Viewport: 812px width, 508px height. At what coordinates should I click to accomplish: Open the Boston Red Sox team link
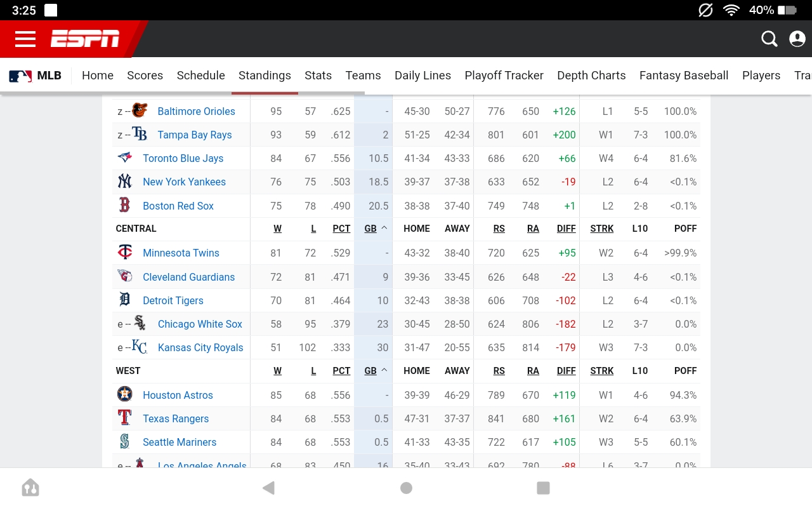pyautogui.click(x=178, y=206)
